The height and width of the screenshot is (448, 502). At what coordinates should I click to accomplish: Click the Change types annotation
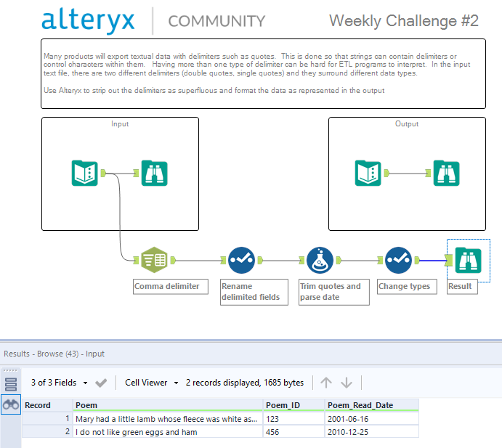pos(407,286)
